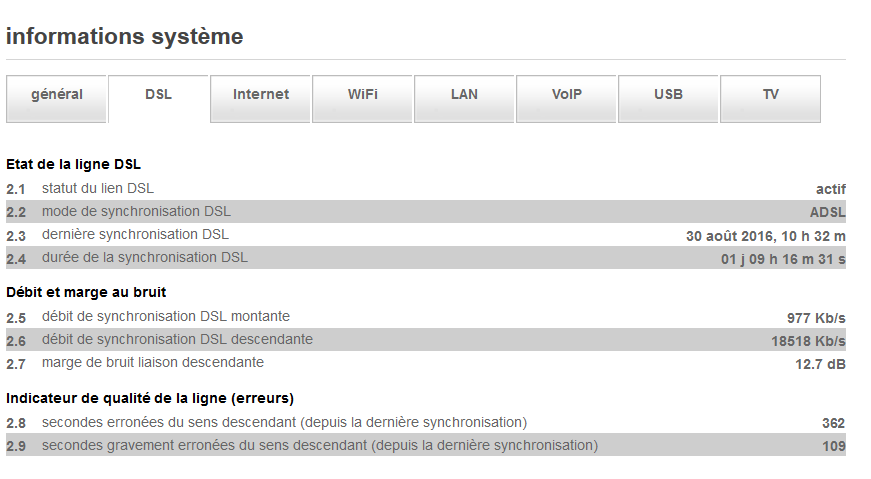The width and height of the screenshot is (871, 479).
Task: Click the 18518 Kb/s downstream rate value
Action: click(x=801, y=341)
